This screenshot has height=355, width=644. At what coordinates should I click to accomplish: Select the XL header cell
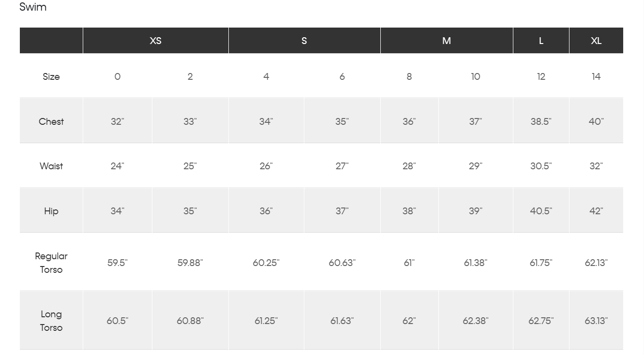click(x=596, y=41)
